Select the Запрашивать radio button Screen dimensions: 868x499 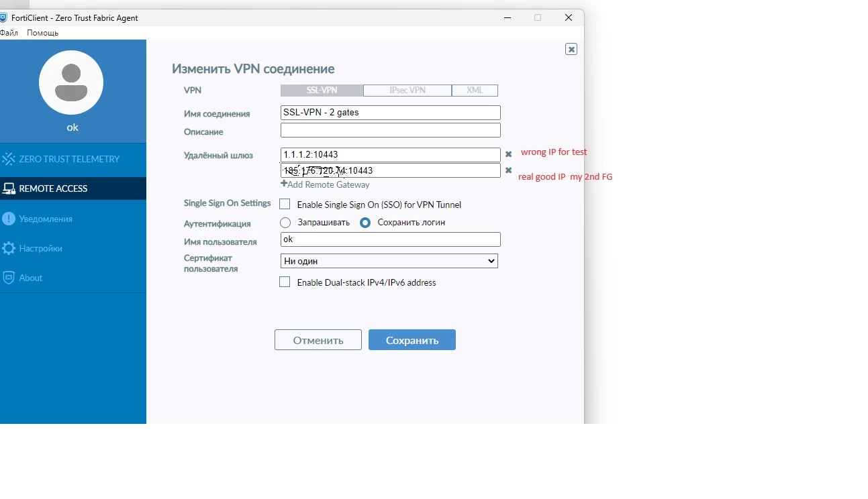[x=285, y=223]
